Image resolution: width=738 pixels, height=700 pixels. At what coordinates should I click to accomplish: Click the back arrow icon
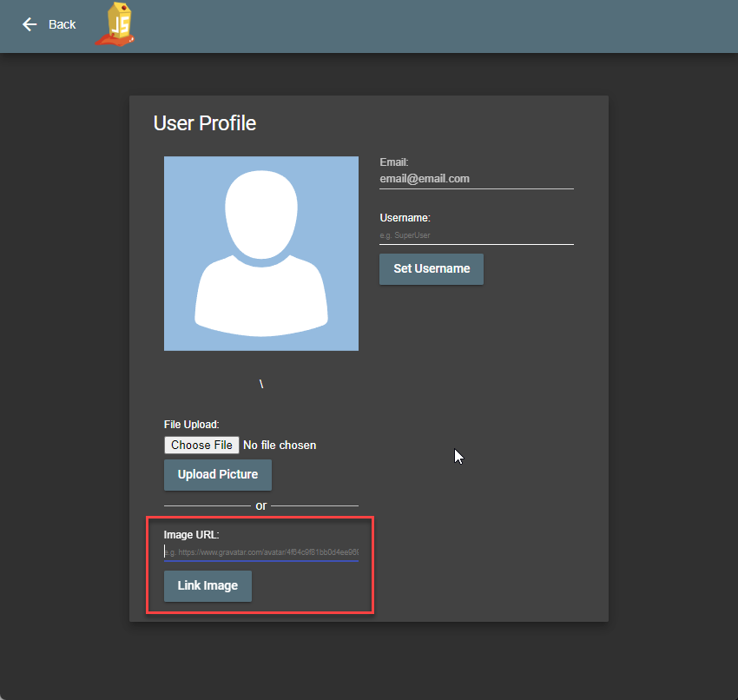(x=30, y=24)
